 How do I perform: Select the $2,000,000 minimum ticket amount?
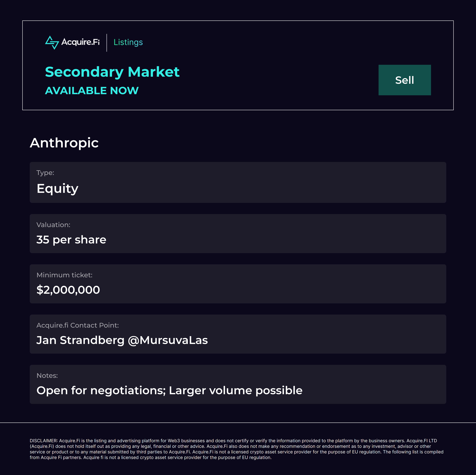click(x=68, y=290)
